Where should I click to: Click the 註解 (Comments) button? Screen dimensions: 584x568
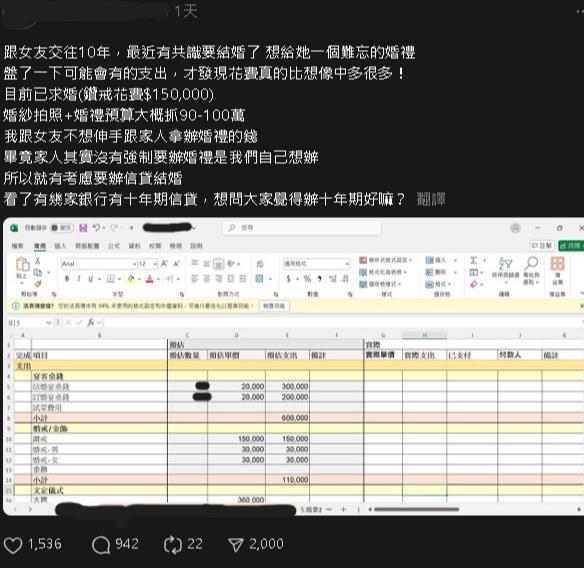click(542, 245)
